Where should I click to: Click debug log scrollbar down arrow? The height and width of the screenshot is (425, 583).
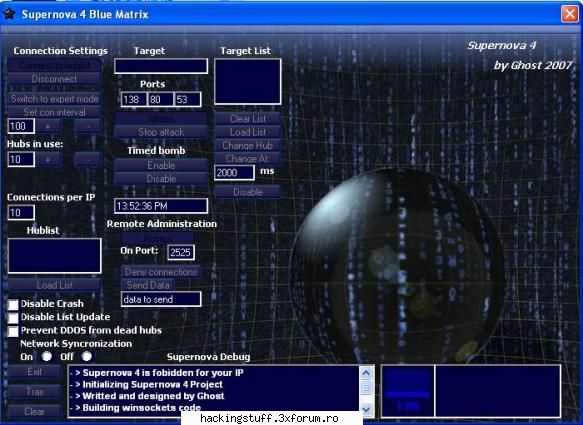(x=366, y=409)
